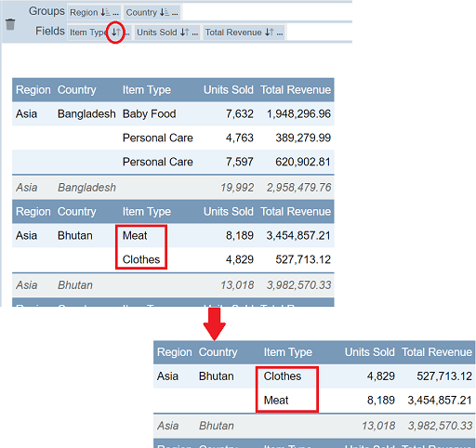Toggle sort order on Country group

pos(165,12)
